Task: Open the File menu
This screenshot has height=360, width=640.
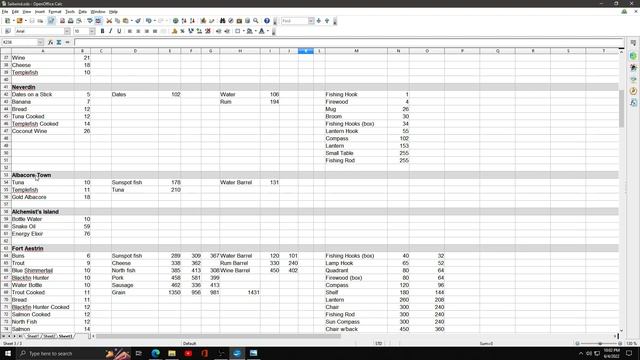Action: click(x=5, y=12)
